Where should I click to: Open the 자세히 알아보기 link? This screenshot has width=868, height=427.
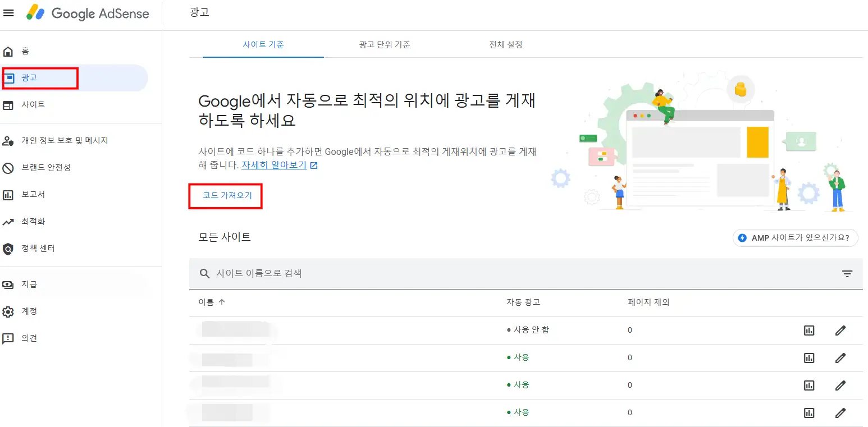click(275, 165)
